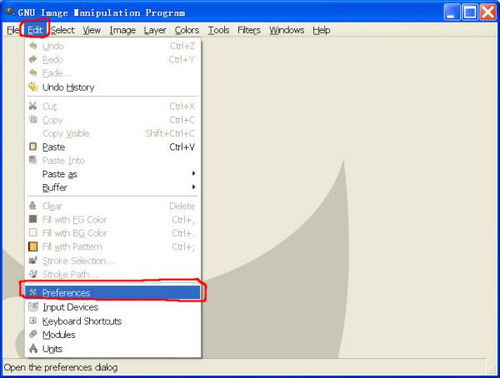Screen dimensions: 500x378
Task: Click the Fill with Pattern icon
Action: (33, 247)
